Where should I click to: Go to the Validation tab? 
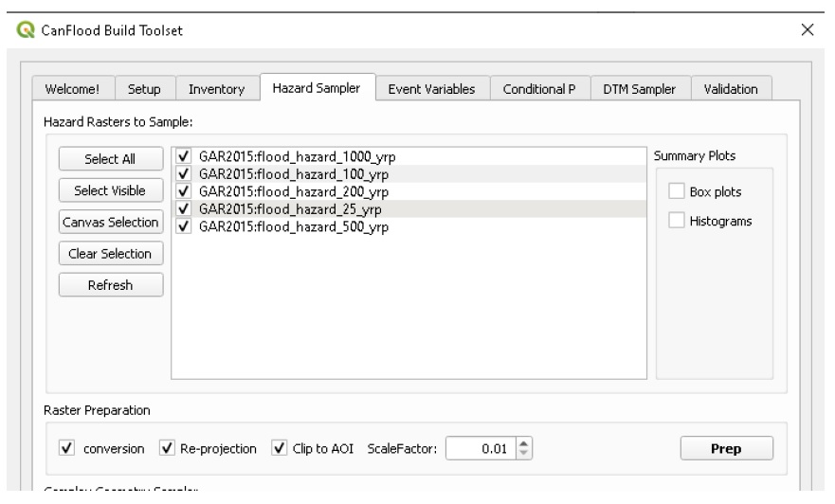pos(731,89)
